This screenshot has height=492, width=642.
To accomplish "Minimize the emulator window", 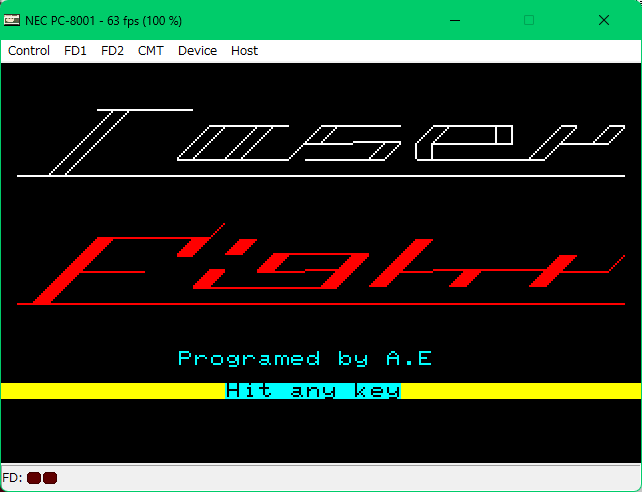I will [456, 20].
